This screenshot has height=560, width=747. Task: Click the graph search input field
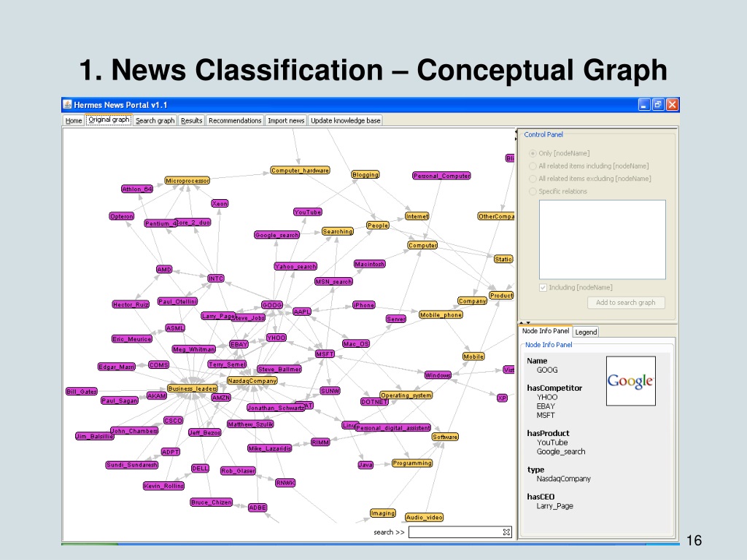pyautogui.click(x=455, y=532)
